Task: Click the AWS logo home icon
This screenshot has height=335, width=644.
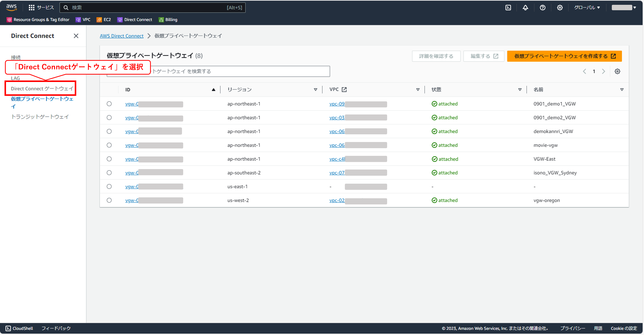Action: pos(11,8)
